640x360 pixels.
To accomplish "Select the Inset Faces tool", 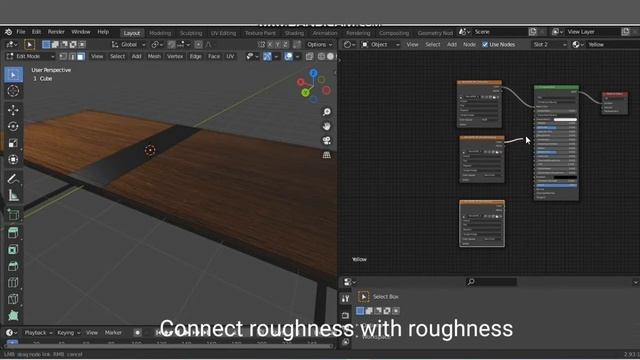I will coord(13,249).
